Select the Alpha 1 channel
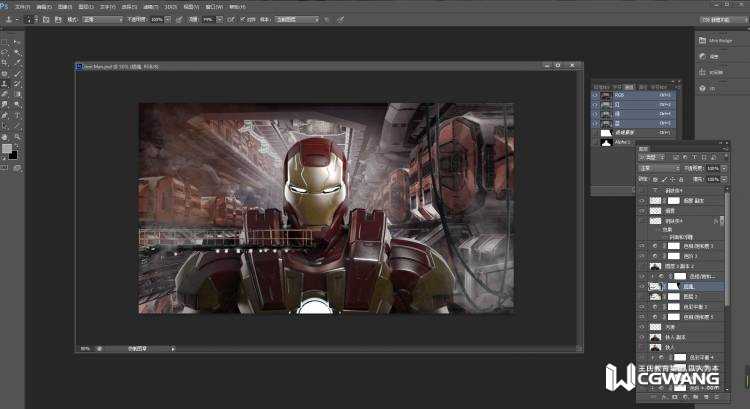This screenshot has width=750, height=409. pos(626,144)
